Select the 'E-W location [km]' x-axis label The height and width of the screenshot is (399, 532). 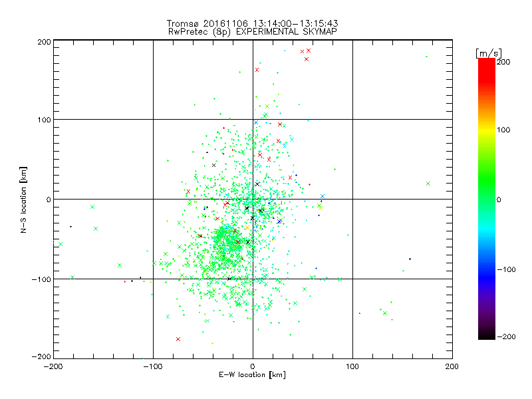click(x=252, y=375)
